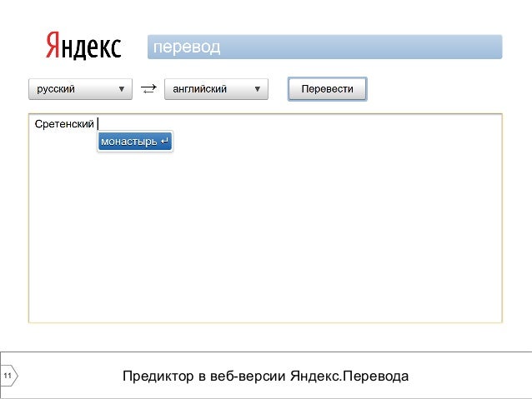Click the caption Предиктор в веб-версии Яндекс.Перевода

266,376
